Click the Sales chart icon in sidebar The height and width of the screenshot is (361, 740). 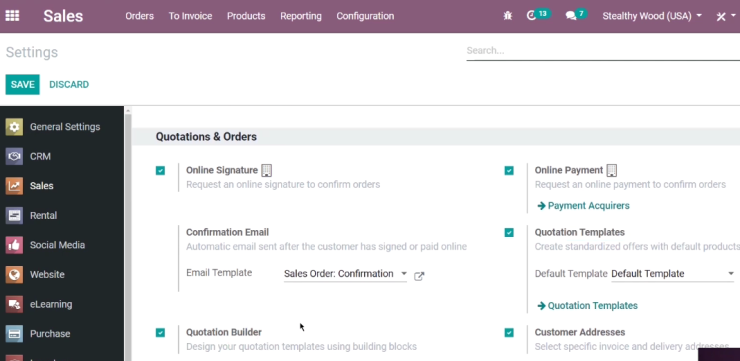14,186
